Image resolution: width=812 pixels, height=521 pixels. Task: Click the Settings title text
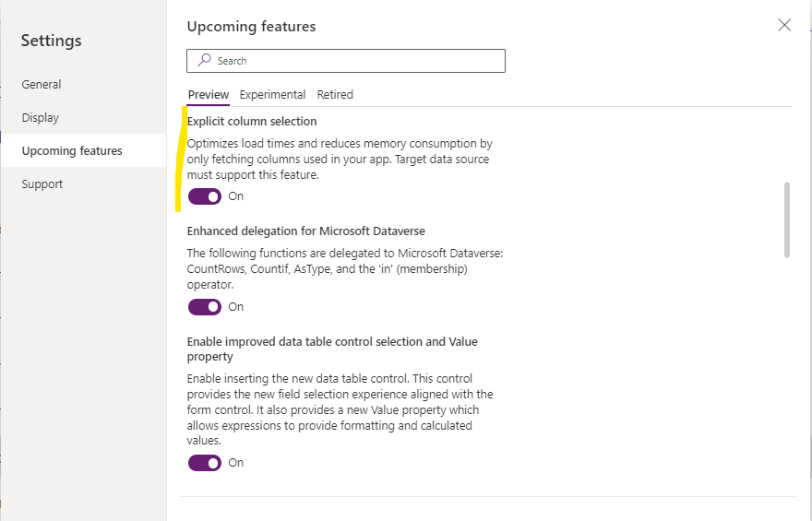click(52, 41)
